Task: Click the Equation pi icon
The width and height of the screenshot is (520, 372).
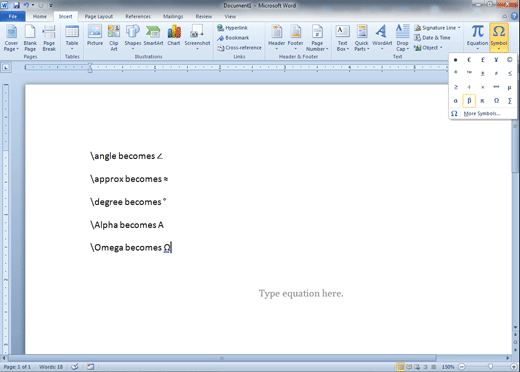Action: click(x=477, y=32)
